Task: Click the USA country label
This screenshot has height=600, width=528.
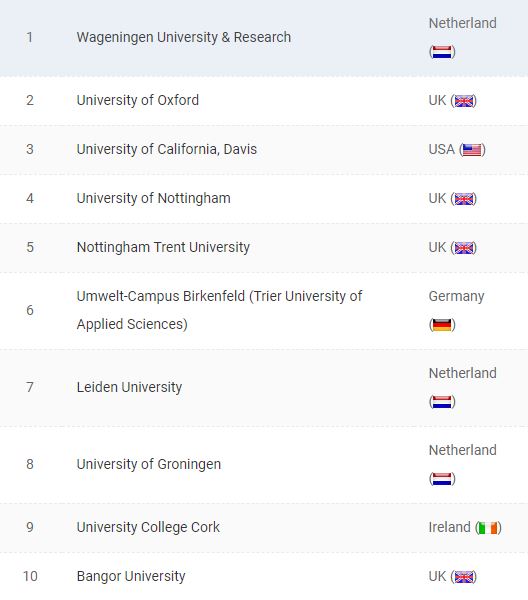Action: (x=442, y=149)
